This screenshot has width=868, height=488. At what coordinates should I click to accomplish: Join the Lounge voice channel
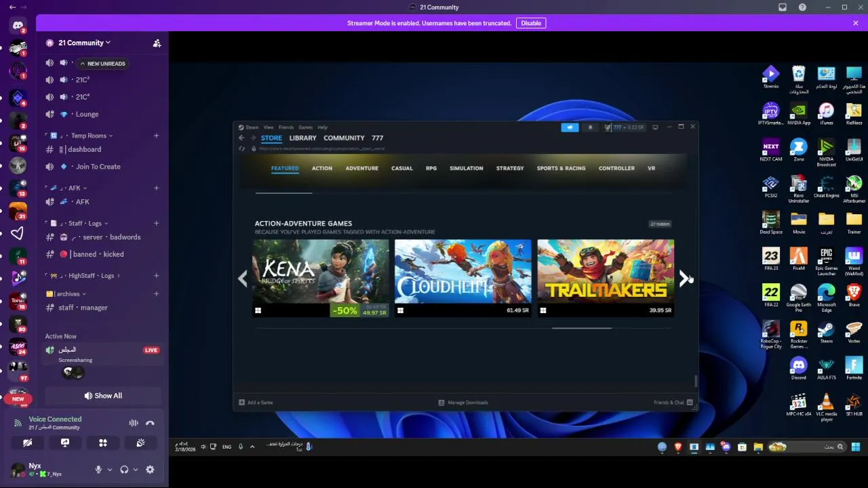(x=87, y=115)
